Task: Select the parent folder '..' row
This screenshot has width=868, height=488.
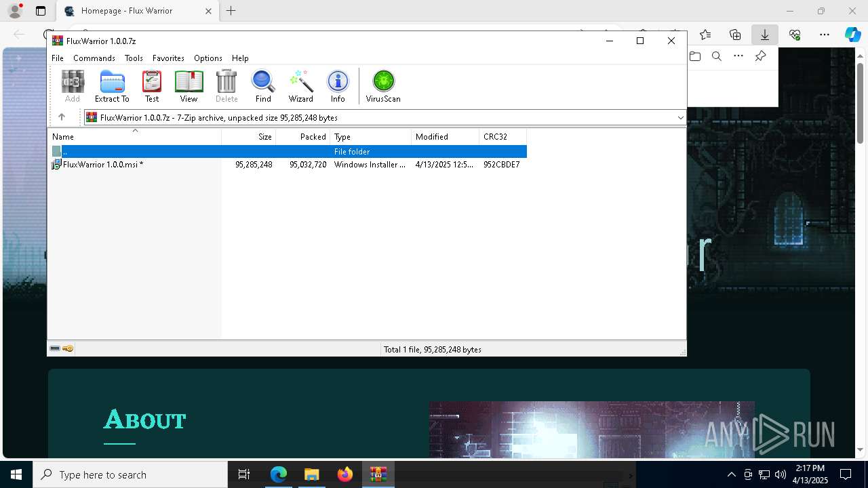Action: point(289,151)
